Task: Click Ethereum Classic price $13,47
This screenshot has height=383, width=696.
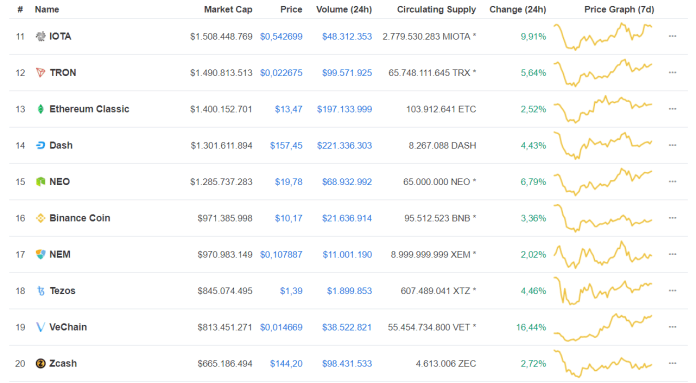Action: pos(289,110)
